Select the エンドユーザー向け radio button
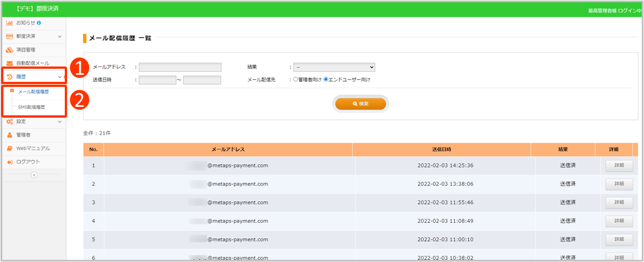 pos(326,80)
